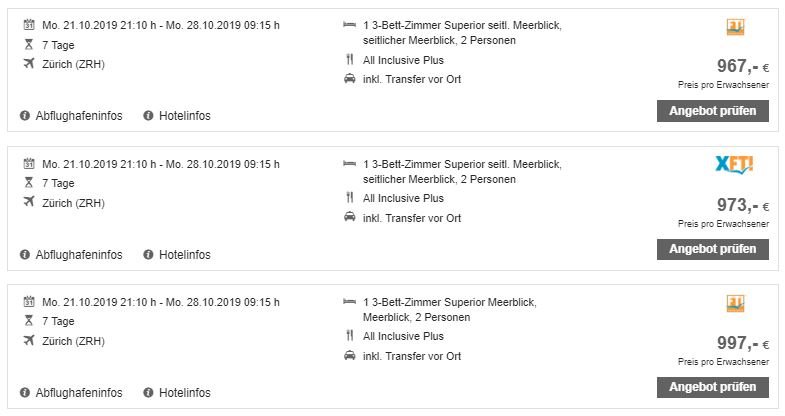
Task: Click All Inclusive Plus in the first offer
Action: [403, 60]
